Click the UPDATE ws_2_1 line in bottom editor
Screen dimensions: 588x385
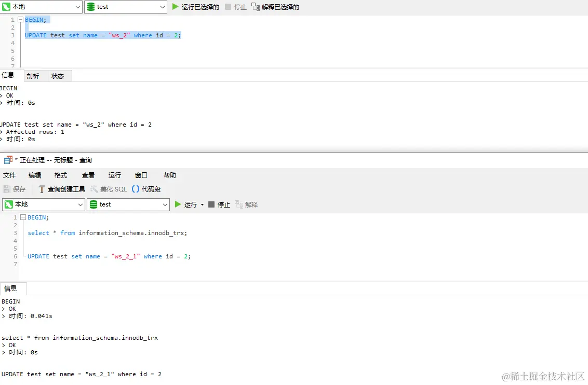(109, 256)
